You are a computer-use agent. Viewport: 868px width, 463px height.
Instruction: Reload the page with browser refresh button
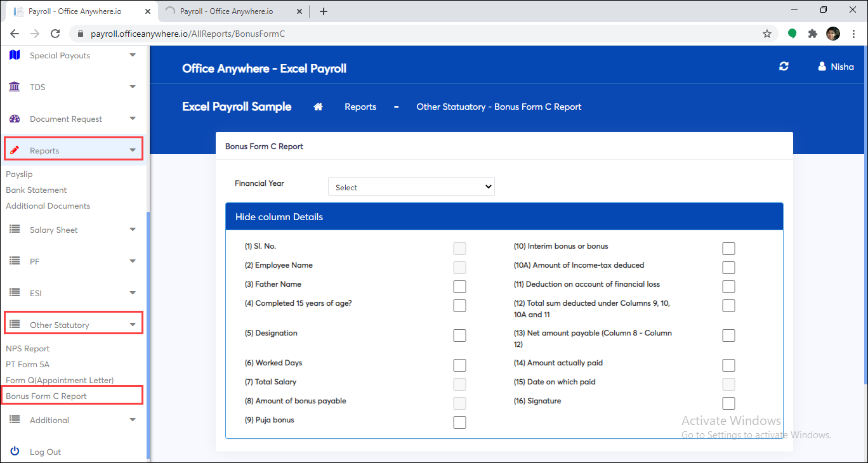click(x=55, y=34)
